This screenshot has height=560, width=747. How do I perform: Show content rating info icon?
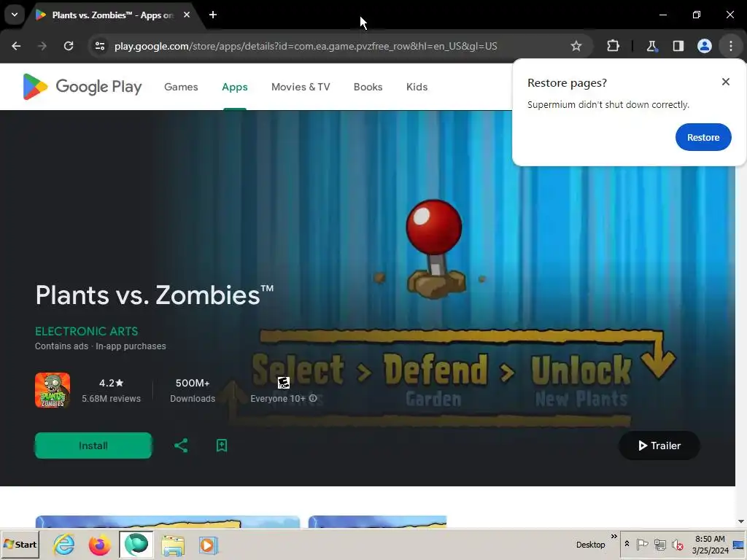[x=313, y=399]
